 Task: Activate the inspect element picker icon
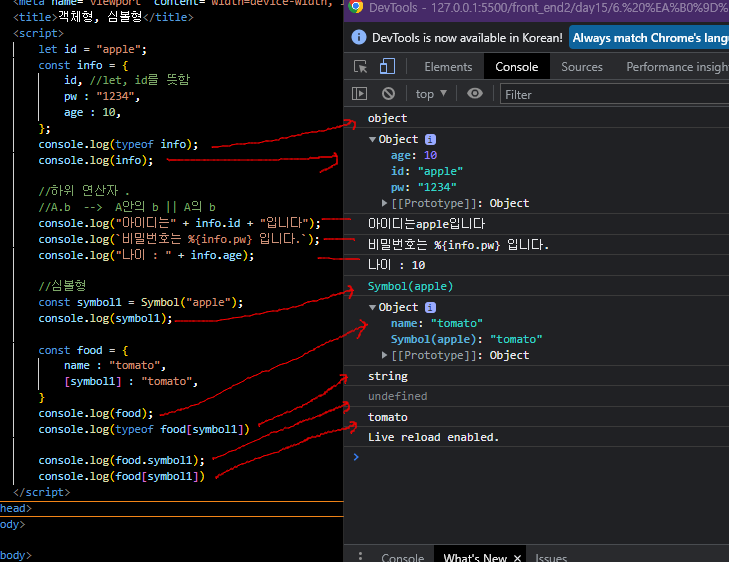(360, 66)
